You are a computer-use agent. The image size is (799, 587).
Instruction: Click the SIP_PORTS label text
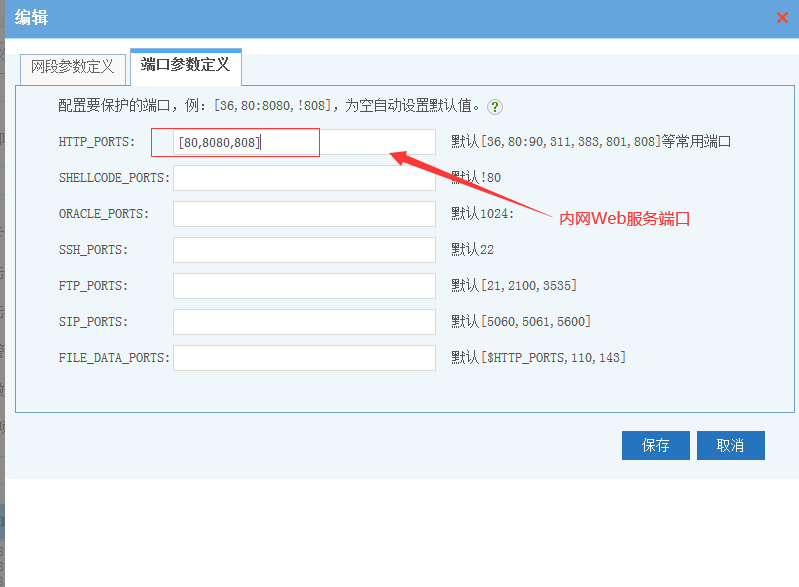(93, 322)
